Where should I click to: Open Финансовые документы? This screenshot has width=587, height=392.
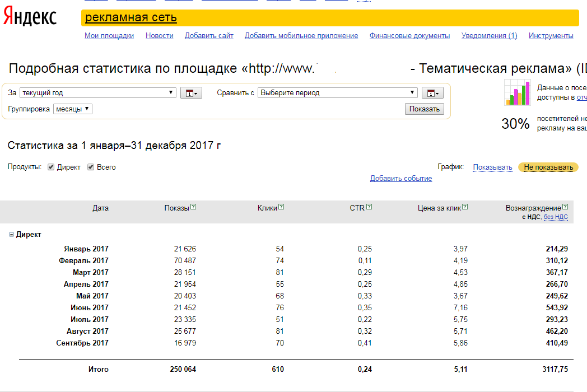pos(409,36)
